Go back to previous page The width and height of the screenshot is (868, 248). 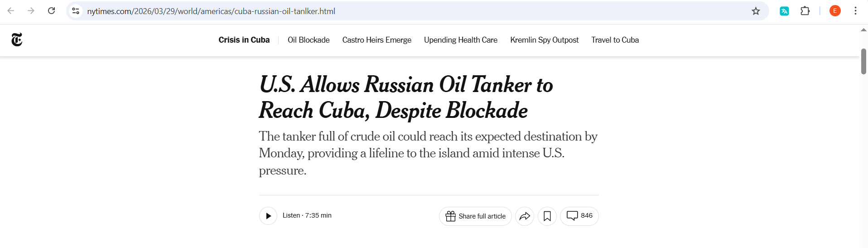11,11
